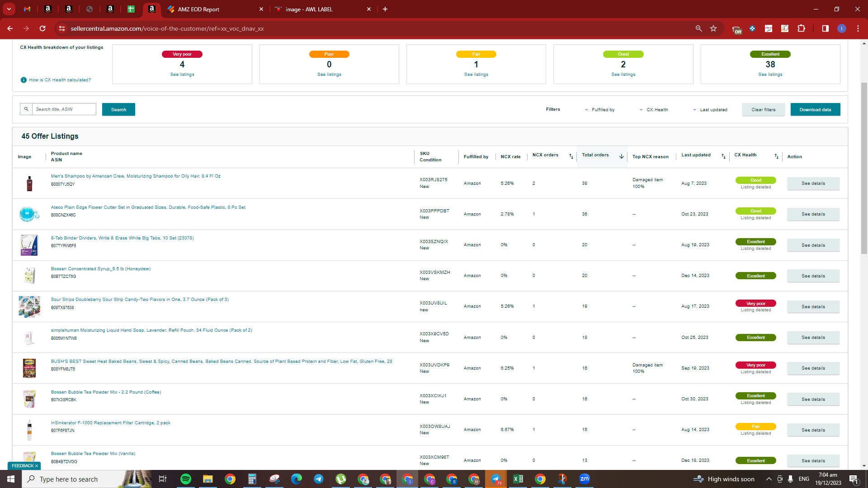Image resolution: width=868 pixels, height=488 pixels.
Task: Close the image - AWL LABEL tab
Action: [x=369, y=9]
